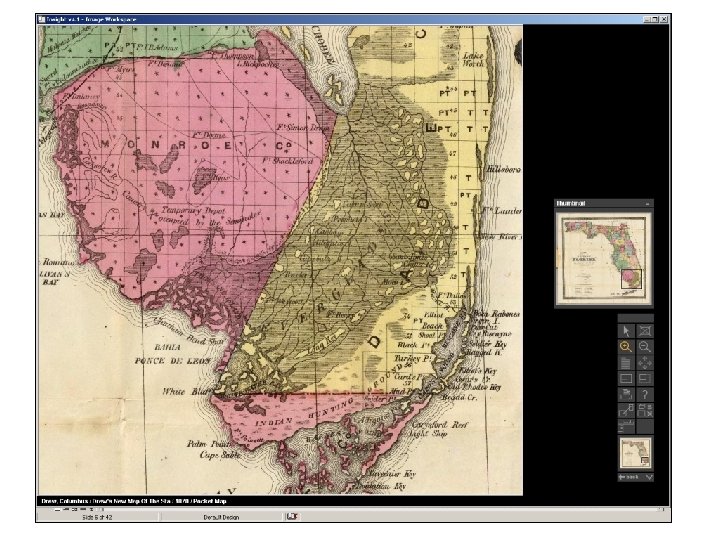The image size is (720, 540).
Task: Click the 'Cape Sable' label on map
Action: coord(219,455)
